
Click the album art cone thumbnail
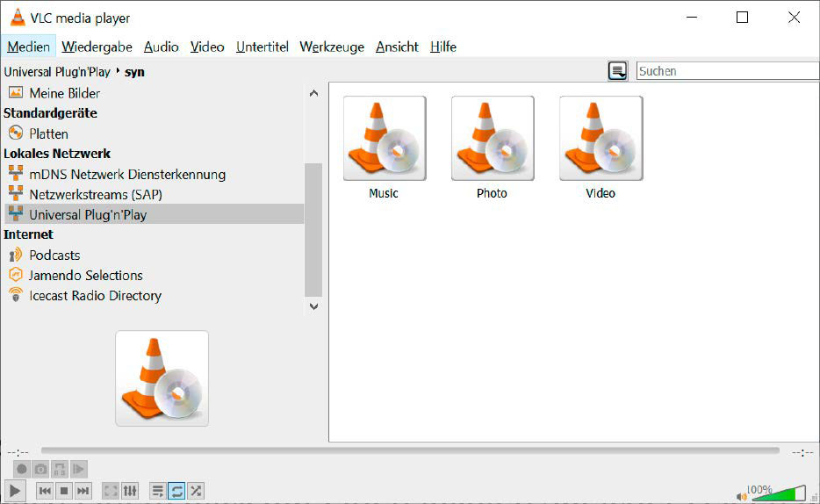pos(162,378)
